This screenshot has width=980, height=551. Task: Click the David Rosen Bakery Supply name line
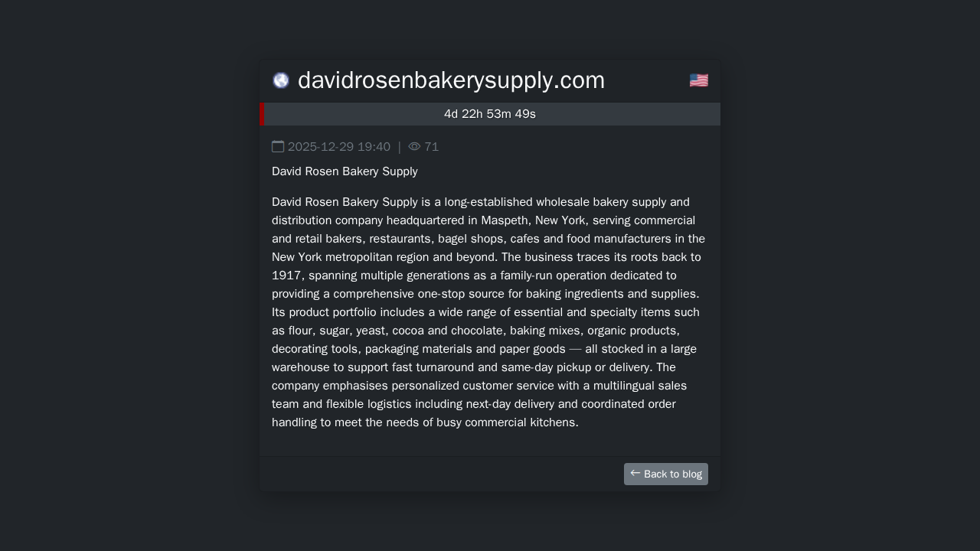pyautogui.click(x=345, y=171)
